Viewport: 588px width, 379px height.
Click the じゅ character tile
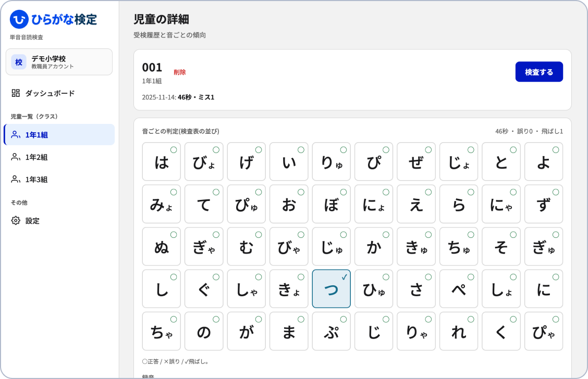pos(331,246)
